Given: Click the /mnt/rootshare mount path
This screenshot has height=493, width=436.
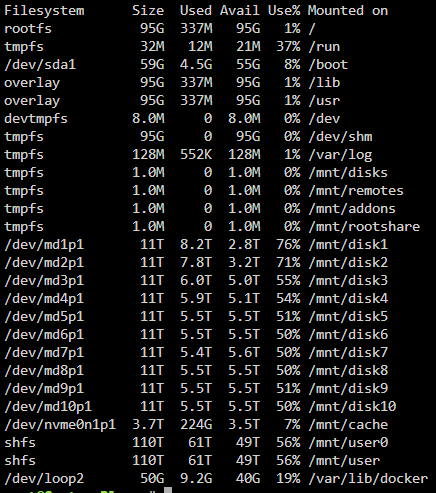Looking at the screenshot, I should (364, 227).
